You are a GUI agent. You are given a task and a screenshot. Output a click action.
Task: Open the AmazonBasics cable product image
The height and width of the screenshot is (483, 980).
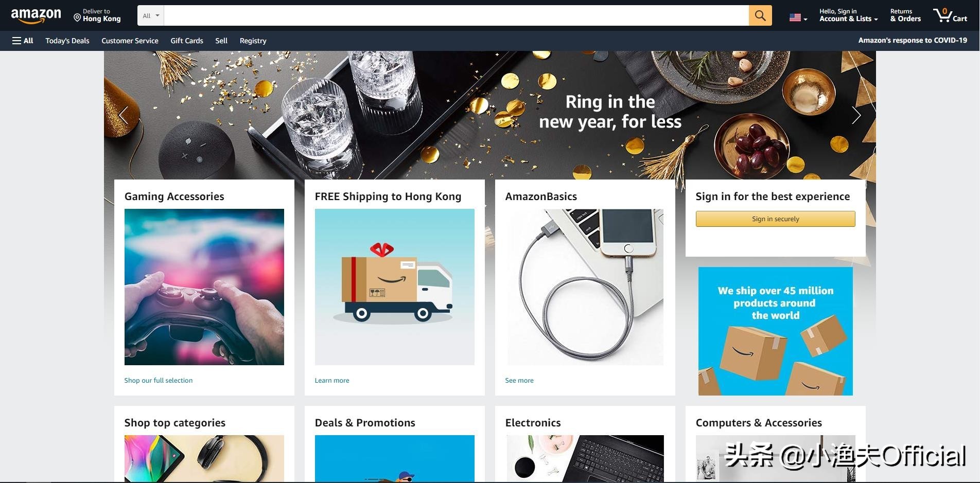(585, 287)
